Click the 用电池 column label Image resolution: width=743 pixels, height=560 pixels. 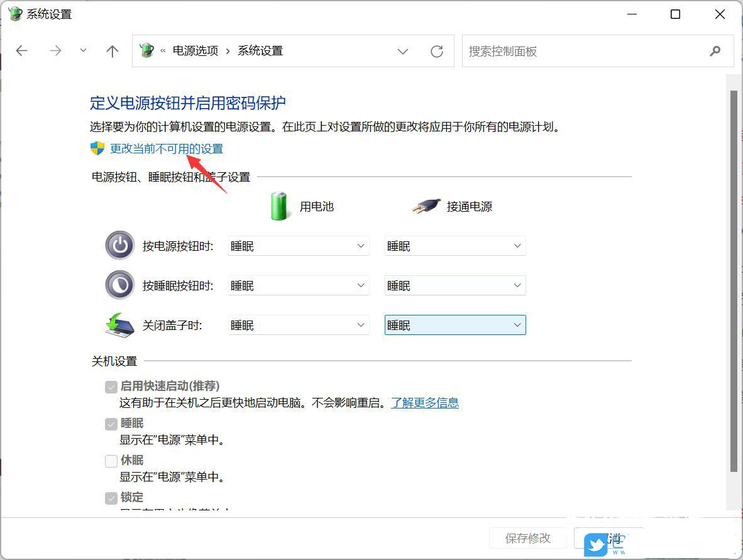[x=317, y=207]
